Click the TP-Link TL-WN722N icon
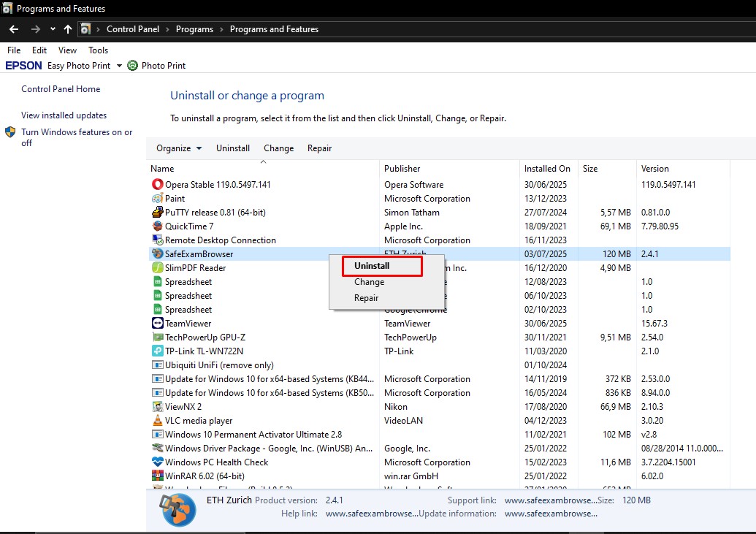This screenshot has height=534, width=756. tap(157, 351)
